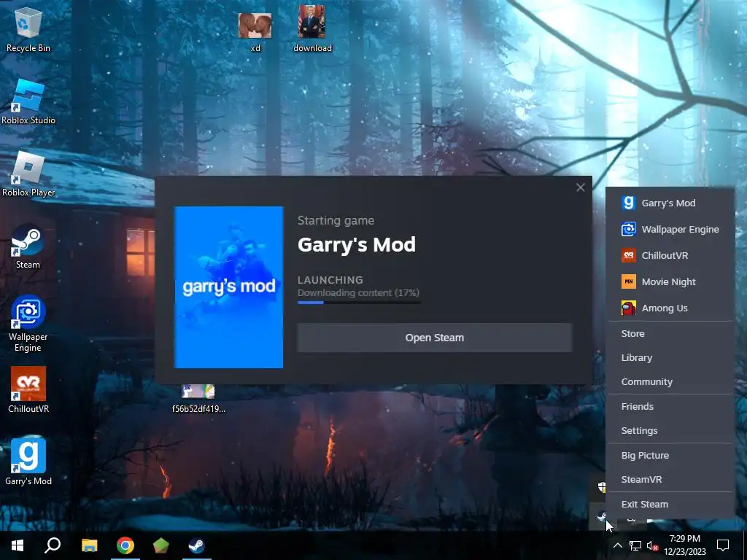Launch Among Us from Steam tray menu
The height and width of the screenshot is (560, 747).
pos(670,308)
